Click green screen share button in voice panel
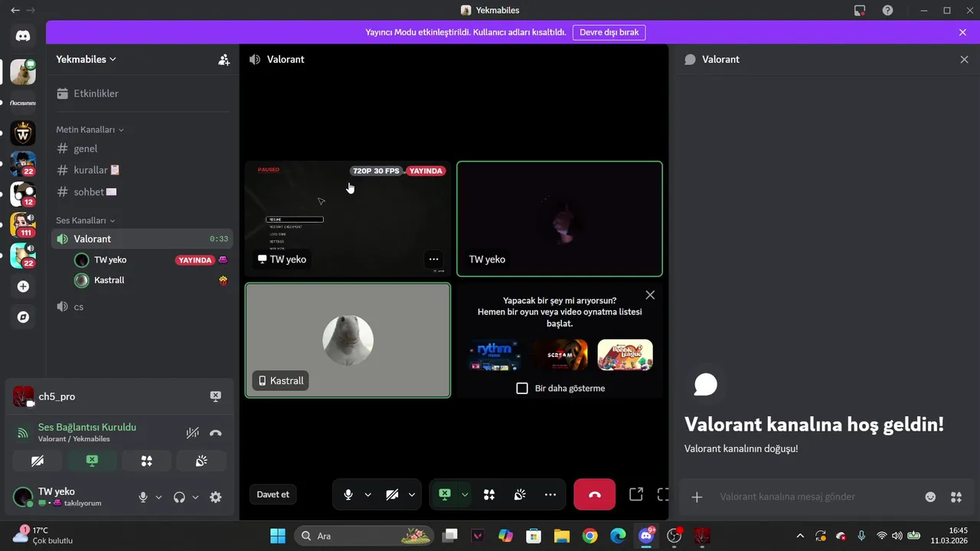Viewport: 980px width, 551px height. pyautogui.click(x=92, y=461)
